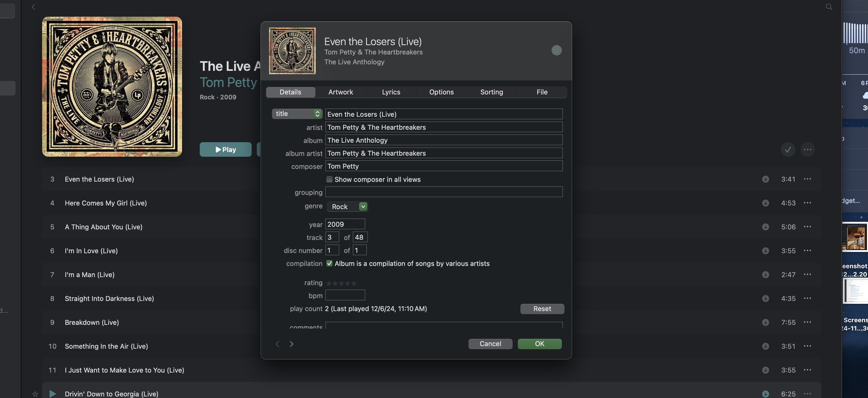Click download icon for Even the Losers
868x398 pixels.
click(765, 179)
